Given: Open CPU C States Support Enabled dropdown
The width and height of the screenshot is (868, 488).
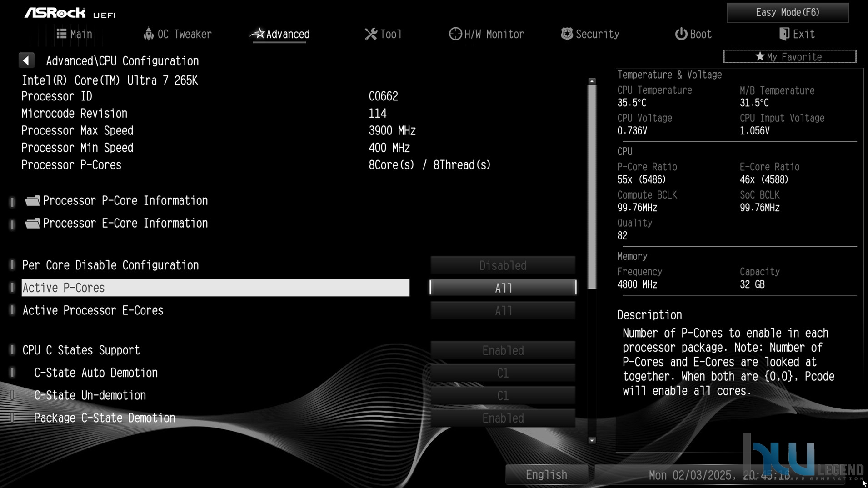Looking at the screenshot, I should click(x=503, y=350).
